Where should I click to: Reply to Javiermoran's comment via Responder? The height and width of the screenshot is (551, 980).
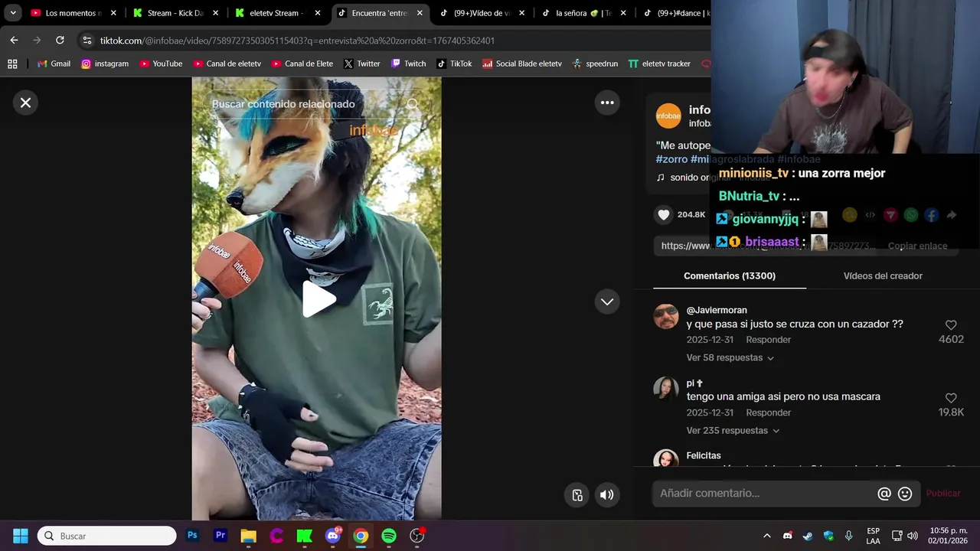click(x=768, y=340)
